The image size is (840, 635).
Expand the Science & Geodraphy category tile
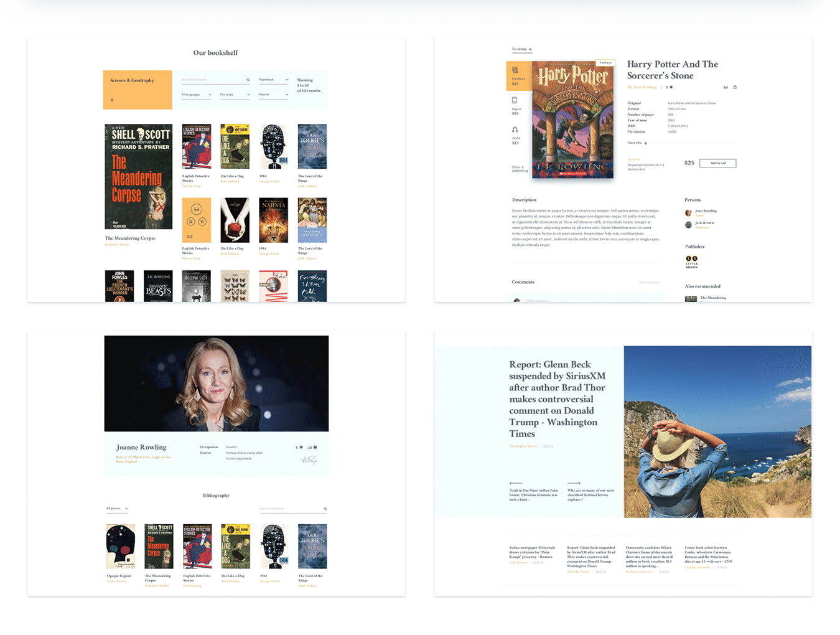137,90
